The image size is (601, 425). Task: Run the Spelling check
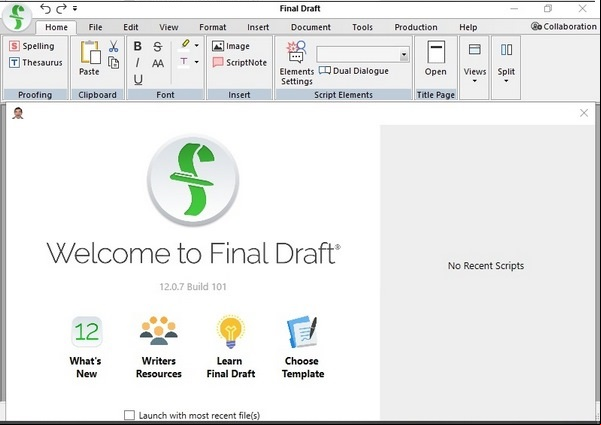pos(32,46)
